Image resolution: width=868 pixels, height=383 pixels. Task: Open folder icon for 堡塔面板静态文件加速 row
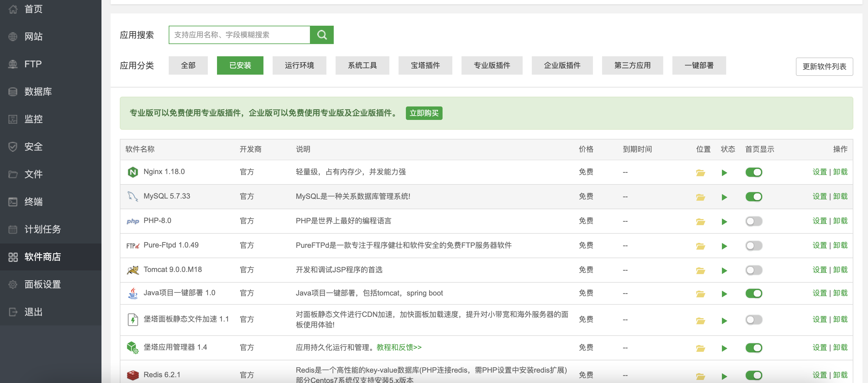pyautogui.click(x=701, y=320)
